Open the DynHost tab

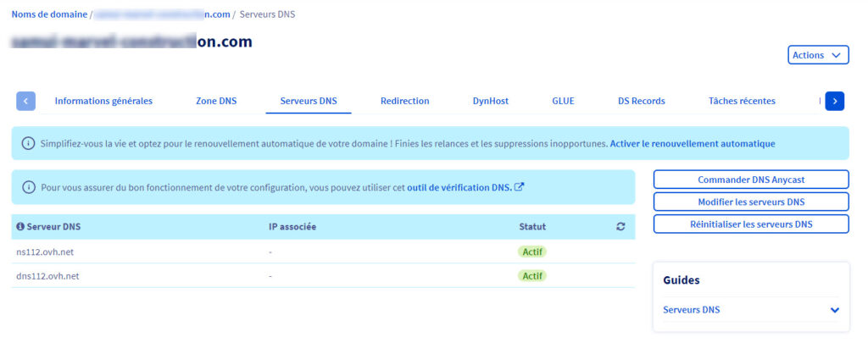pos(491,101)
